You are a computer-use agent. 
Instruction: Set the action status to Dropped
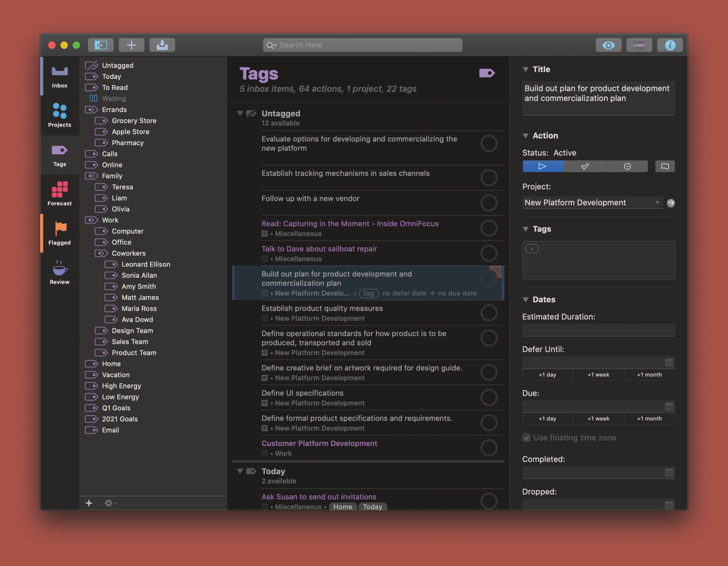click(627, 166)
